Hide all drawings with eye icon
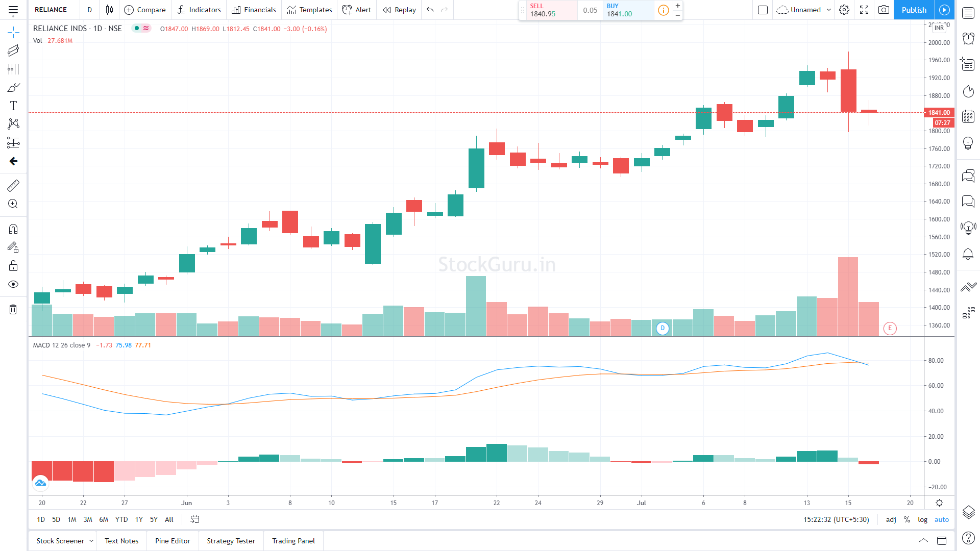This screenshot has height=551, width=980. pyautogui.click(x=13, y=284)
